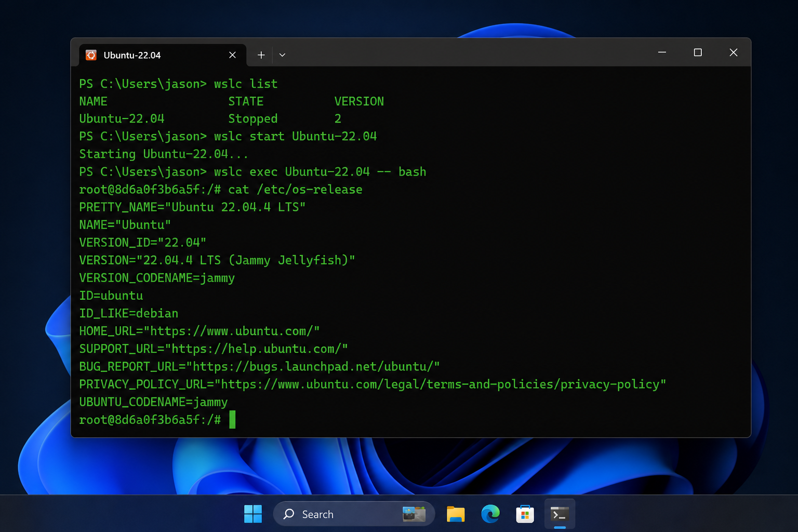
Task: Click the terminal cursor at last prompt
Action: pos(232,420)
